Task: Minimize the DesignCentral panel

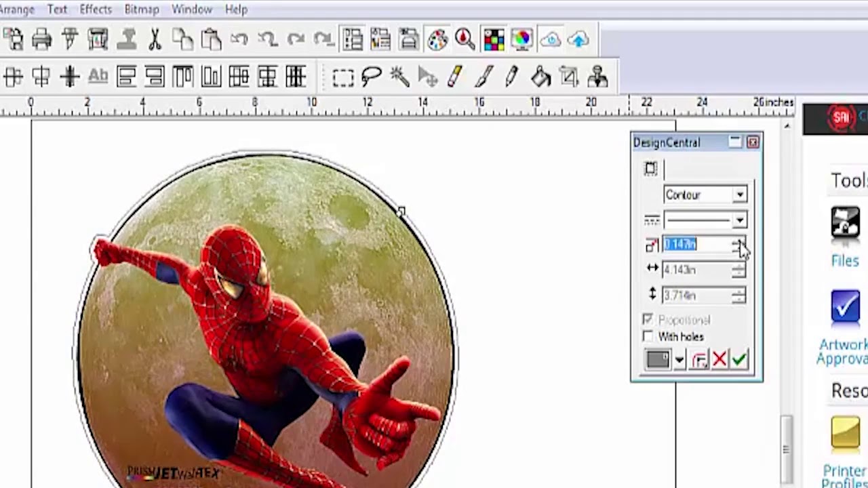Action: 735,142
